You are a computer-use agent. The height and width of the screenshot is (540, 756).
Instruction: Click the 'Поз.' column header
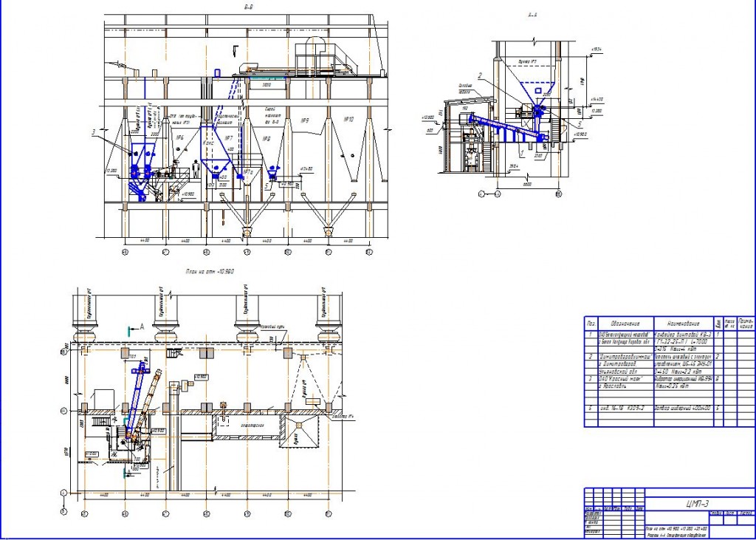591,324
